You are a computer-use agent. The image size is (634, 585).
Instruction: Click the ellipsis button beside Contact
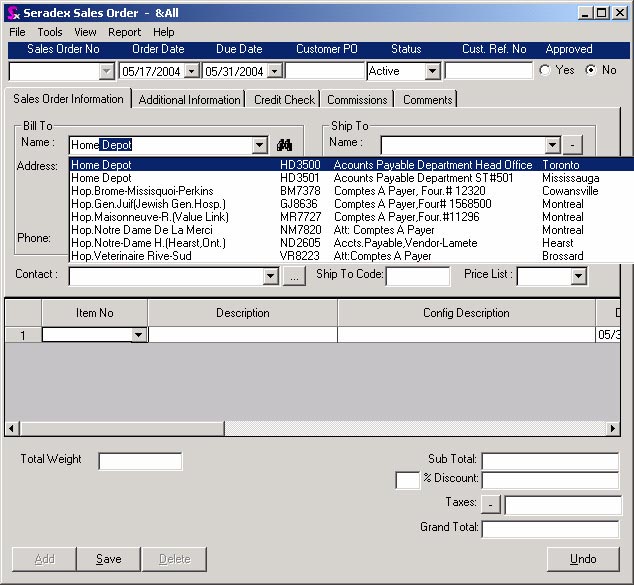[293, 276]
